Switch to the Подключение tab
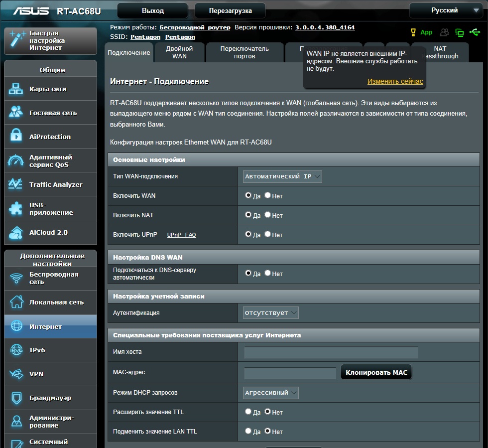 [x=129, y=52]
